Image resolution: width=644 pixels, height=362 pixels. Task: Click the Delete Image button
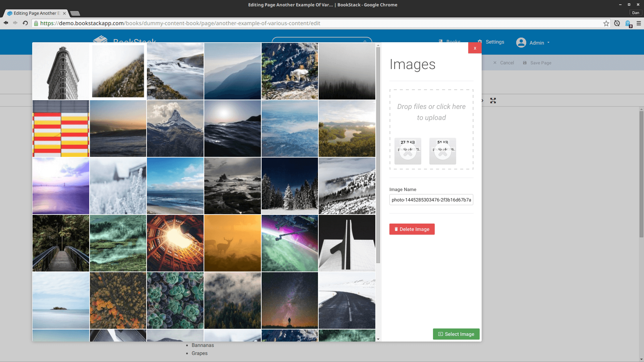coord(412,229)
